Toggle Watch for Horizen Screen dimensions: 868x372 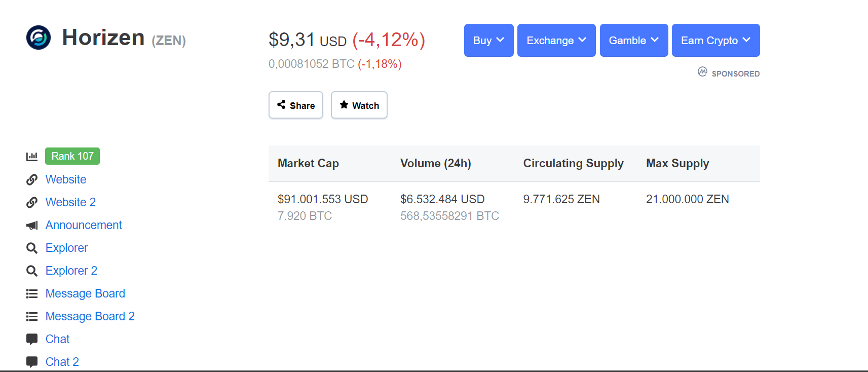click(x=359, y=105)
